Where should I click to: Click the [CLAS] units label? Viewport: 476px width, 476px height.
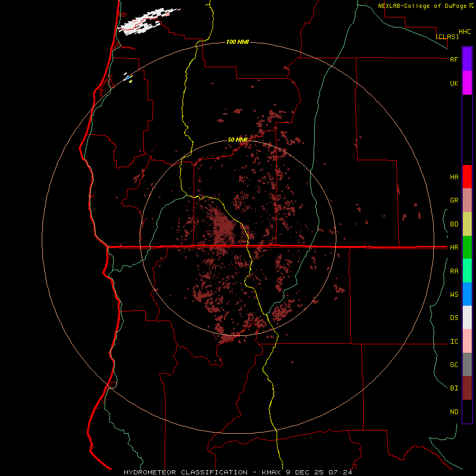[x=447, y=36]
